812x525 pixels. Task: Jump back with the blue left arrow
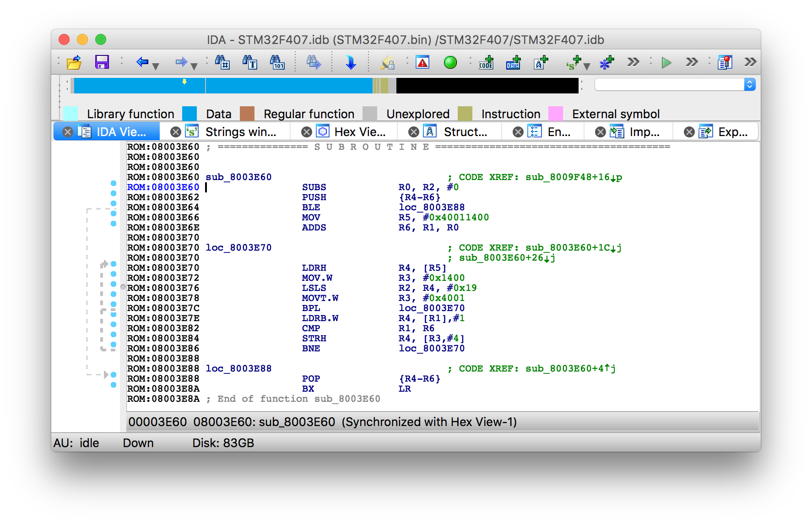142,61
